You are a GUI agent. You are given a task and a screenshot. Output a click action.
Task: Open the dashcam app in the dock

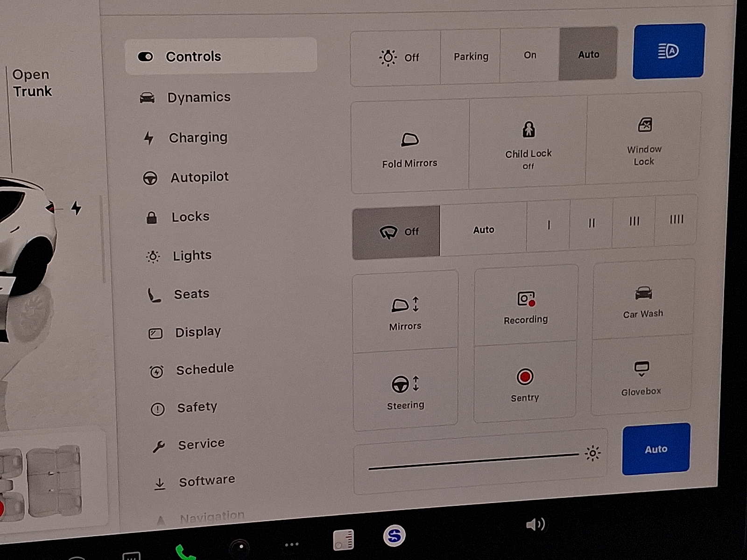click(x=240, y=547)
